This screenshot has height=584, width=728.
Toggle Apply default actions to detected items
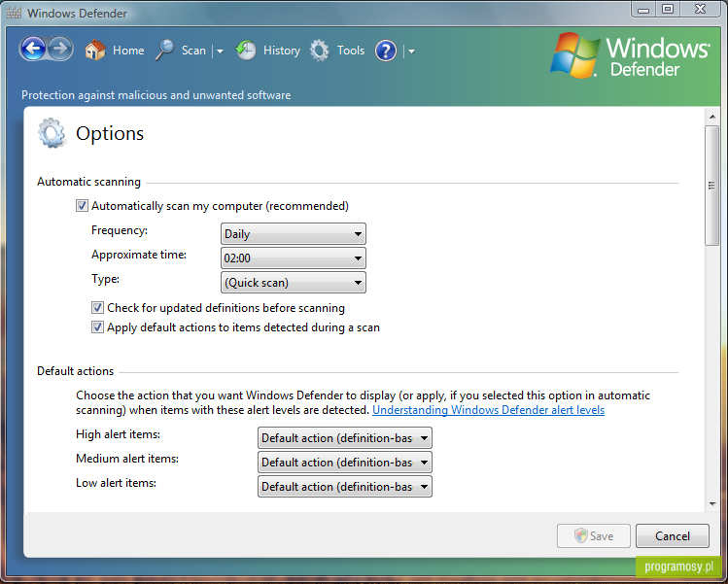click(x=97, y=327)
